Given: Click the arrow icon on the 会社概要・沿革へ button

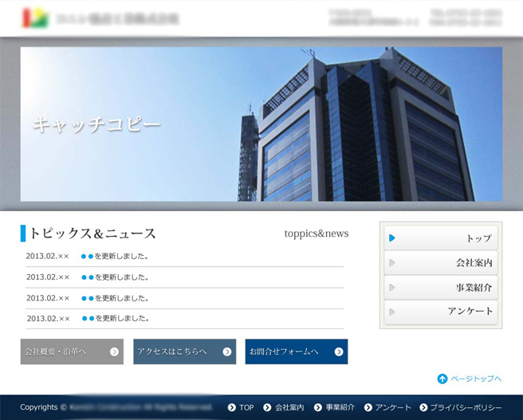Looking at the screenshot, I should pos(114,351).
